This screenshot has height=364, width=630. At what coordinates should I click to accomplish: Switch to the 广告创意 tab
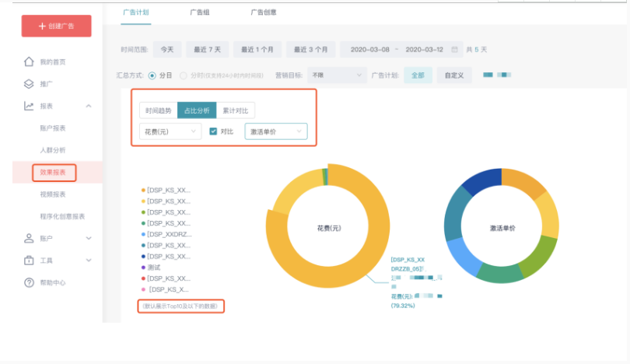coord(264,12)
